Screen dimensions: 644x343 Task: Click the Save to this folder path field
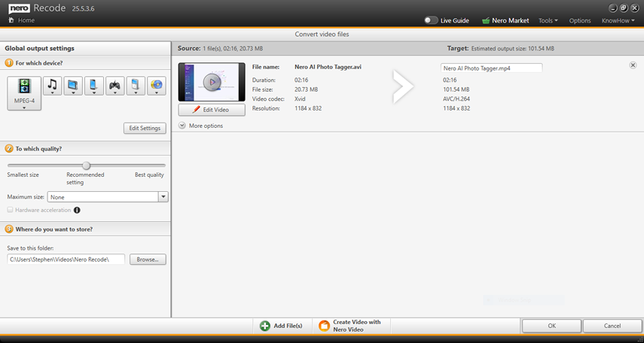tap(66, 260)
